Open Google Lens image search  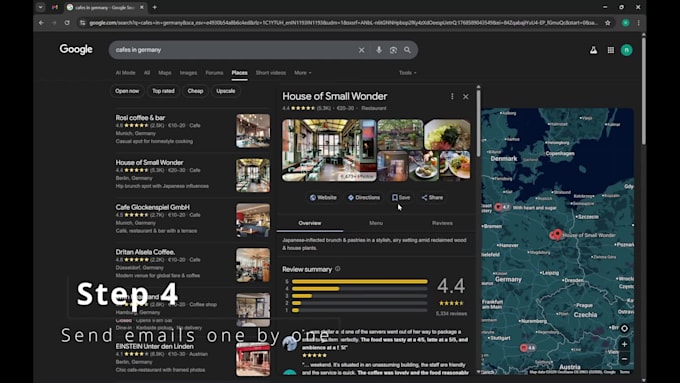coord(393,50)
